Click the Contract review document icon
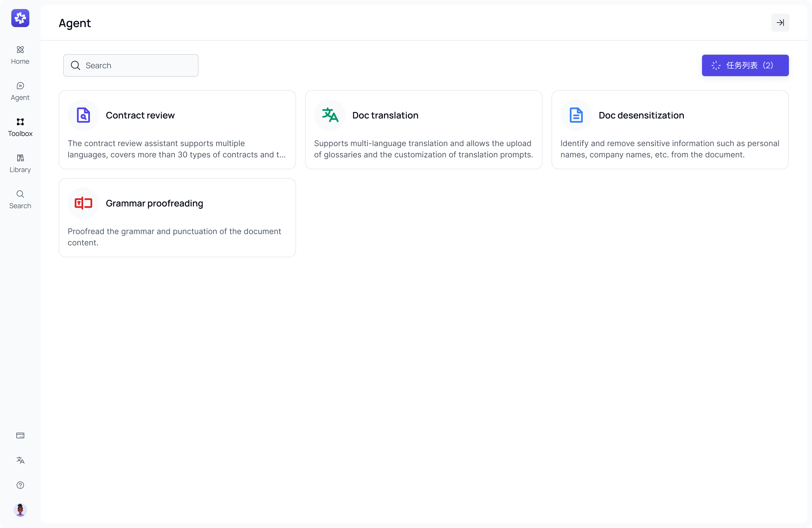The image size is (812, 528). (83, 115)
